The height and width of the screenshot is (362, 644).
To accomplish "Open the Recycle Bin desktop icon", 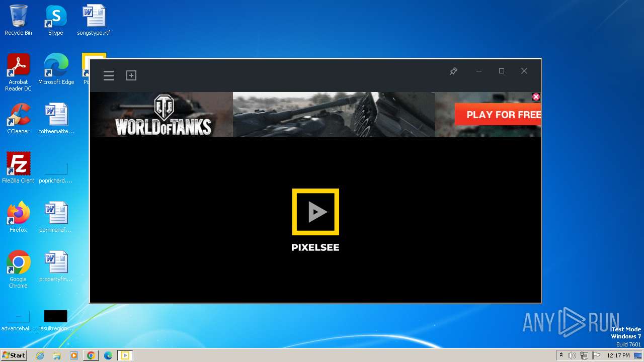I will tap(18, 20).
